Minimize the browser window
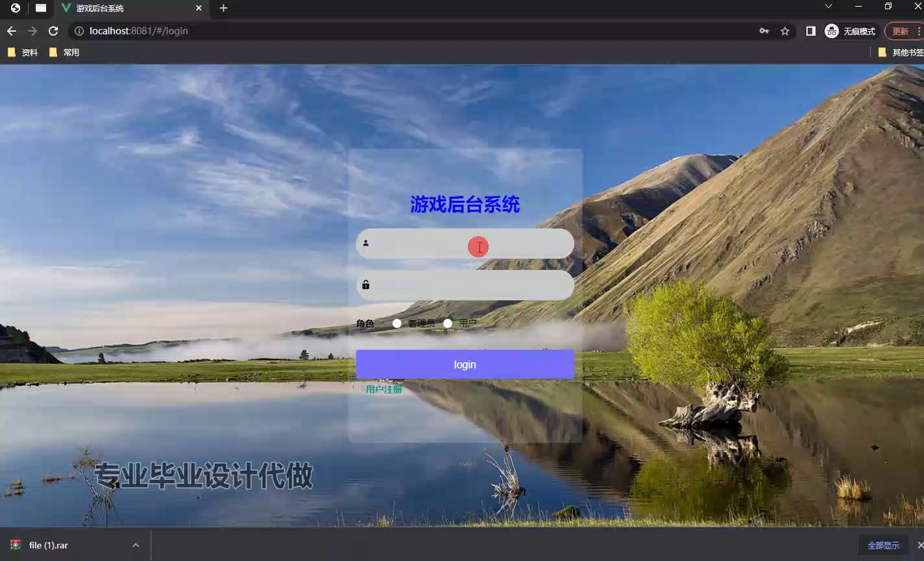This screenshot has height=561, width=924. tap(858, 6)
